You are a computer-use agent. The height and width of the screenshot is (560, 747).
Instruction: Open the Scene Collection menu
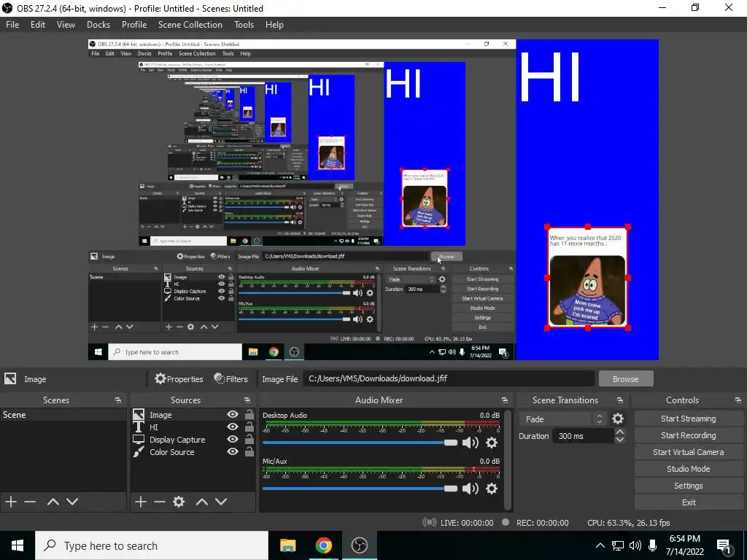coord(190,25)
